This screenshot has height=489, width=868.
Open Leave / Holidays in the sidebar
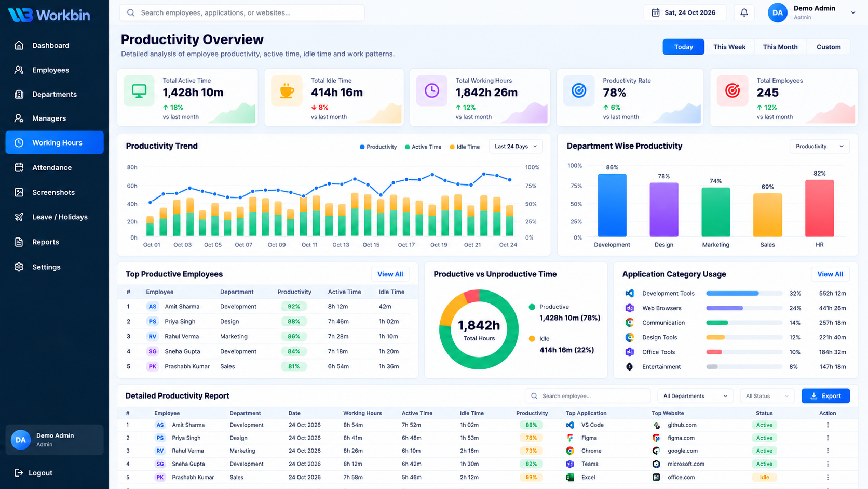pyautogui.click(x=55, y=217)
